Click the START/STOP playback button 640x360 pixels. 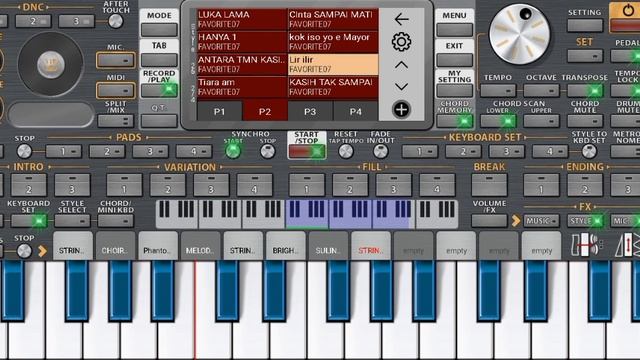307,151
